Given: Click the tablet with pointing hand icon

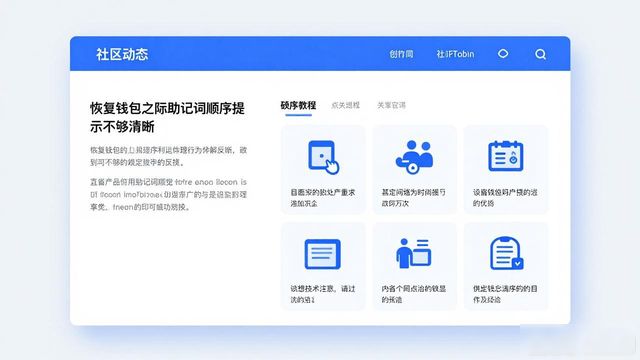Looking at the screenshot, I should coord(323,157).
